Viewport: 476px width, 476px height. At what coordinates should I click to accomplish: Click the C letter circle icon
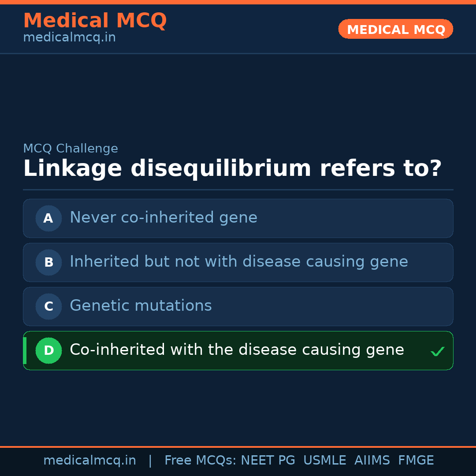(48, 306)
